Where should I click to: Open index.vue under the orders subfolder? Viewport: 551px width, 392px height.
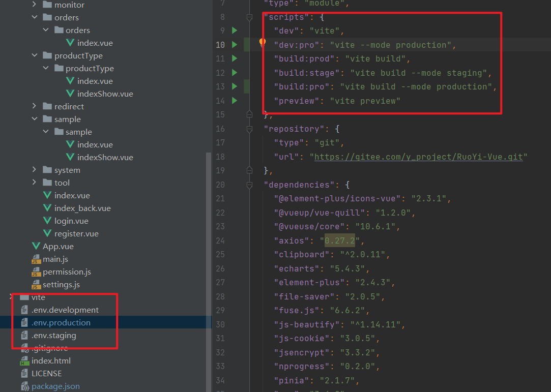pos(95,43)
